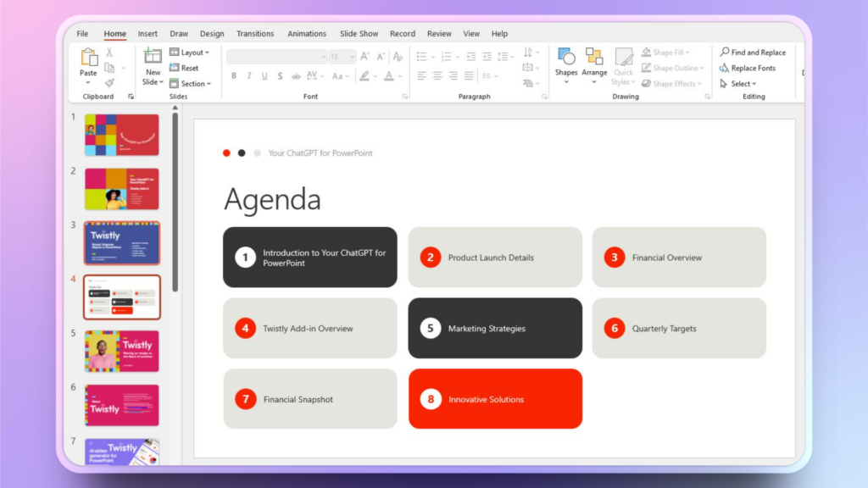Activate the Format Painter brush

pos(109,83)
